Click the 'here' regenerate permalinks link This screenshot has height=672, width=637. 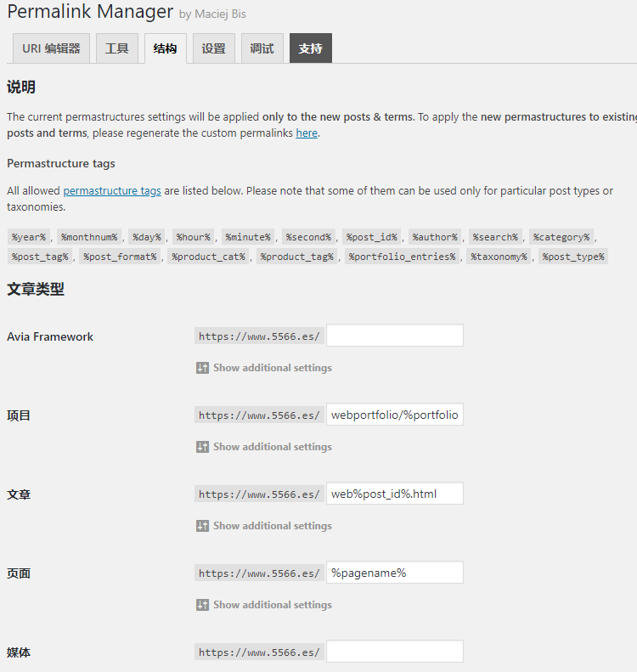307,133
